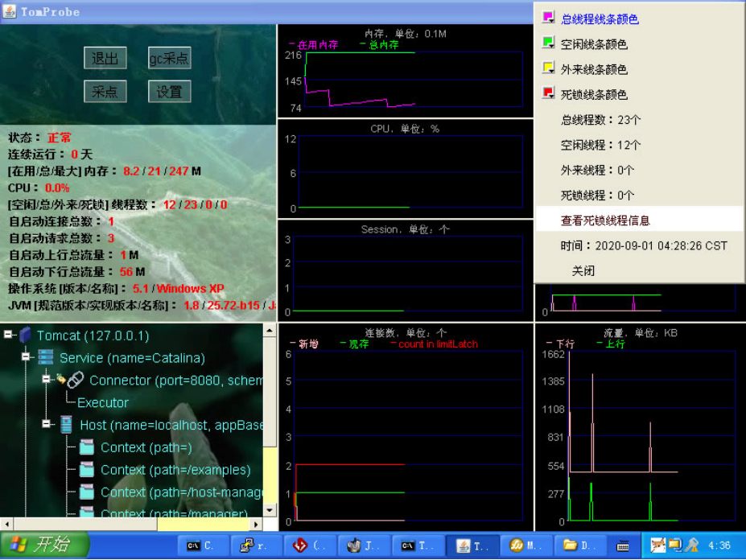Collapse the Connector (port=8080) node

pyautogui.click(x=46, y=379)
